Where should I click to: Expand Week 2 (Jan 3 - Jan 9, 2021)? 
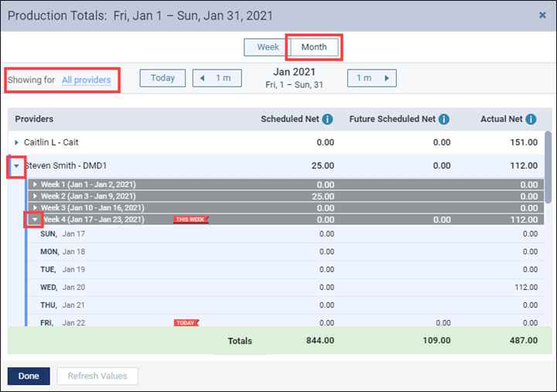point(35,196)
